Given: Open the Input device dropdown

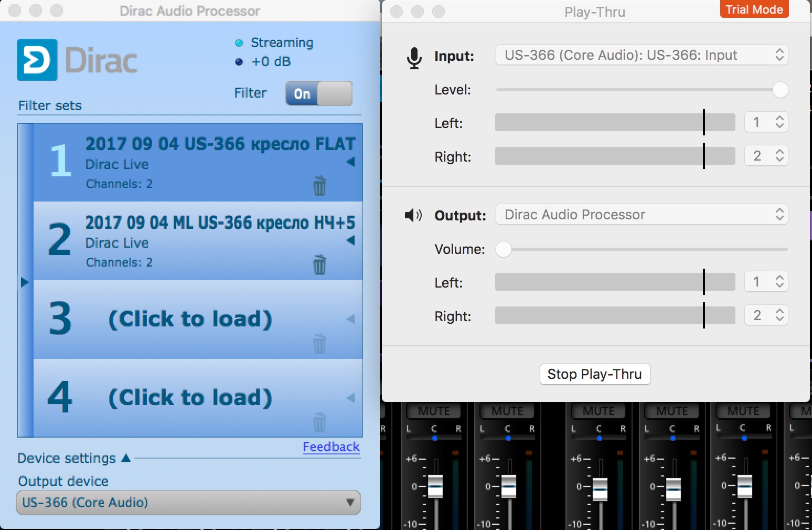Looking at the screenshot, I should point(641,55).
